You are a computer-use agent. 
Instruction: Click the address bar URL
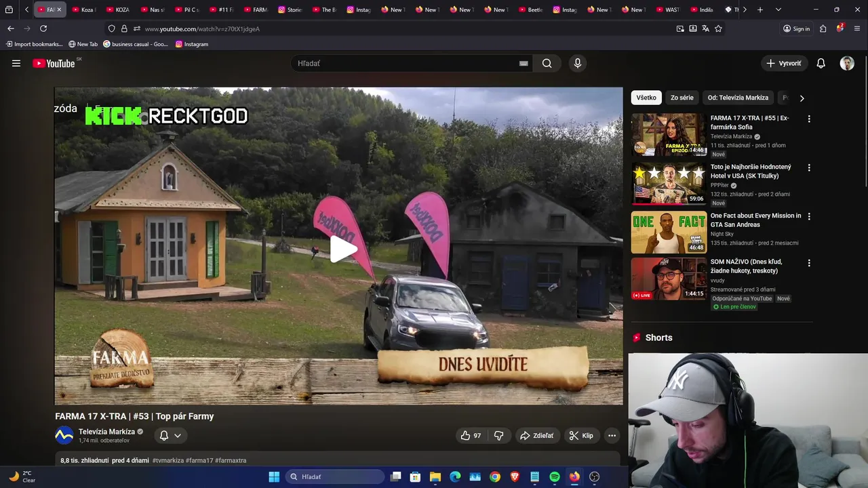click(202, 29)
